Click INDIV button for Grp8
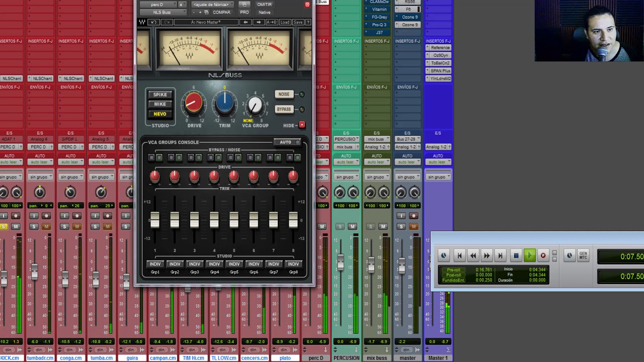The width and height of the screenshot is (644, 362). point(293,264)
